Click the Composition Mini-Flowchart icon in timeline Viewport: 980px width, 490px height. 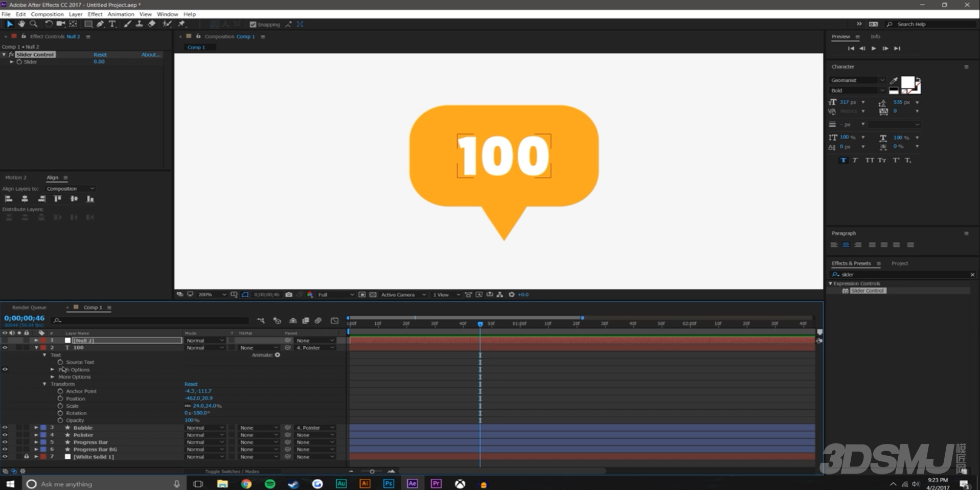[261, 321]
